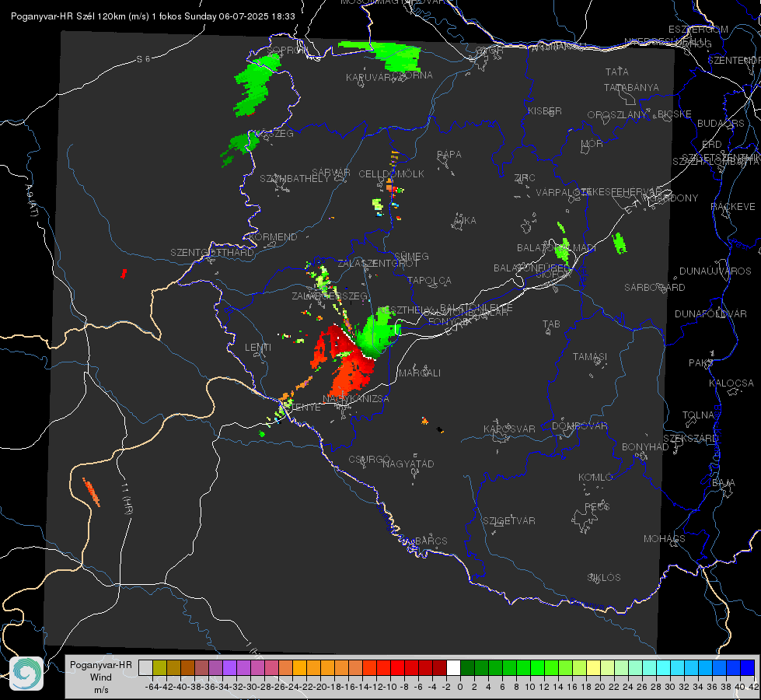The width and height of the screenshot is (761, 700).
Task: Click the KOMLO city label
Action: pos(595,478)
